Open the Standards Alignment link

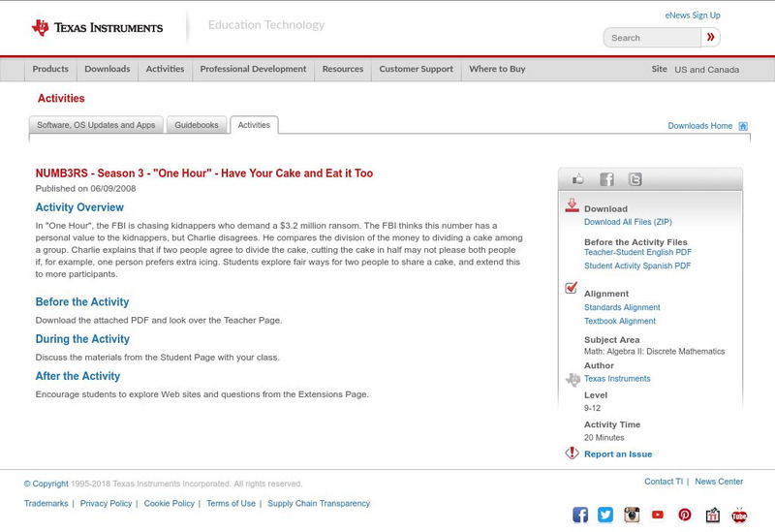(x=622, y=307)
